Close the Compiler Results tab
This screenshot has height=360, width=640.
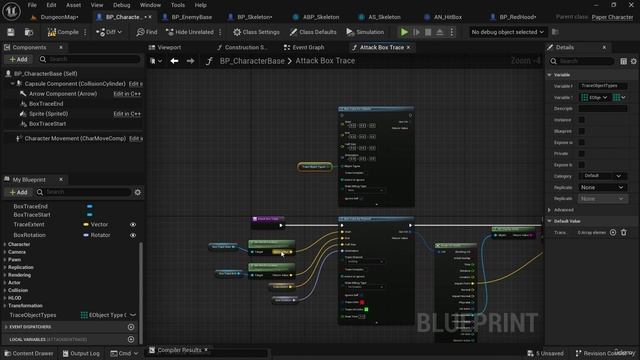coord(206,350)
